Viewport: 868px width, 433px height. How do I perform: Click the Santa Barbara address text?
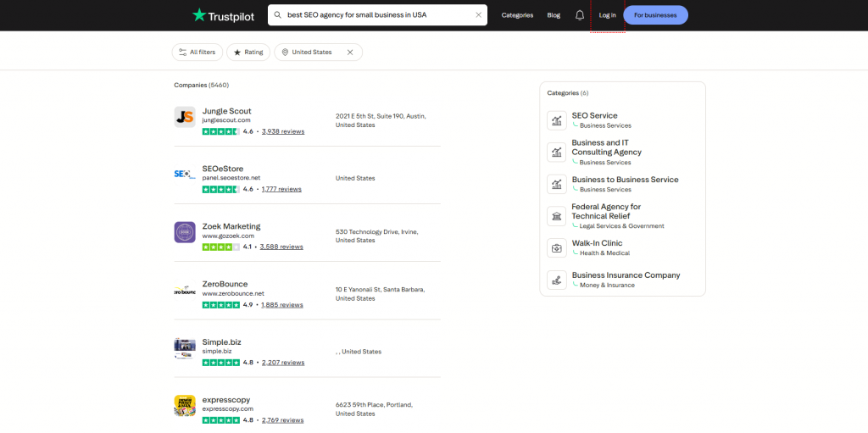click(381, 294)
